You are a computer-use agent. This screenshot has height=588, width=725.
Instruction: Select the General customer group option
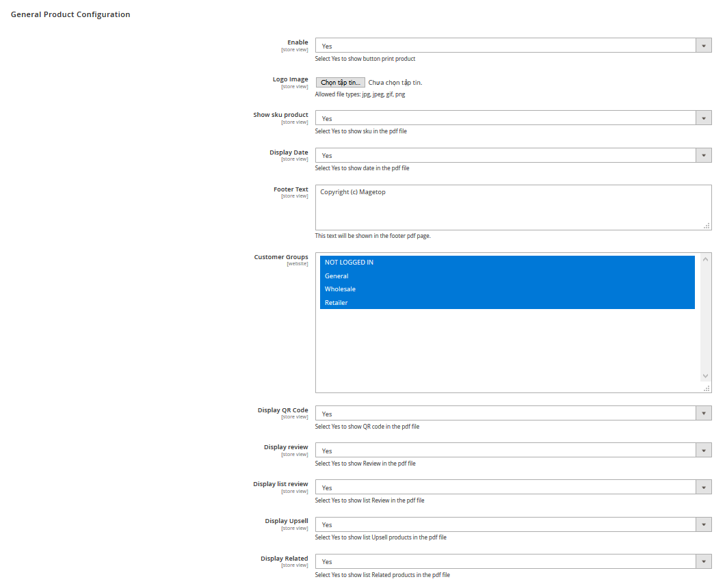[507, 276]
